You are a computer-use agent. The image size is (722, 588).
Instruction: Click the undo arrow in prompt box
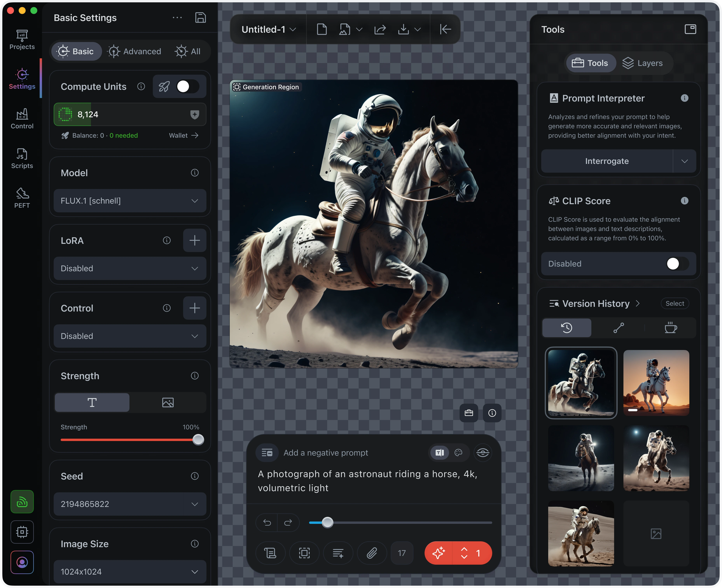(267, 523)
